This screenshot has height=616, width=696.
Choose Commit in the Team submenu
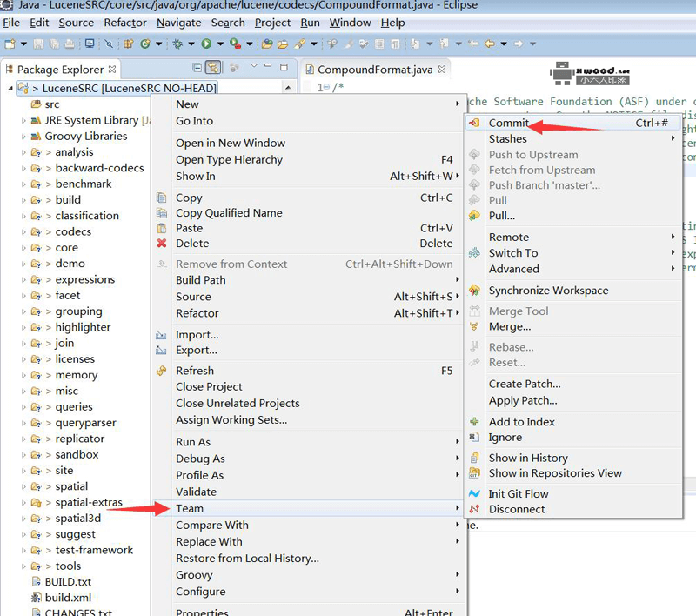coord(572,123)
